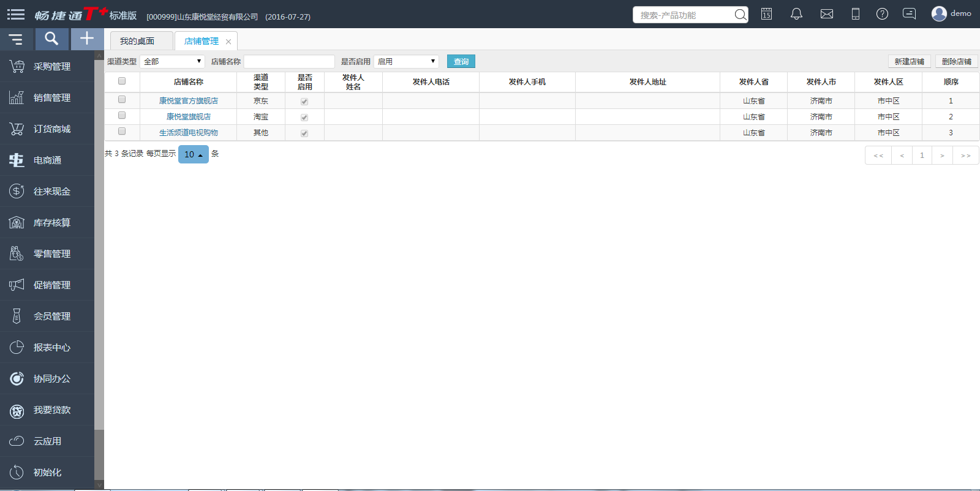980x491 pixels.
Task: Open the 是否启用 dropdown
Action: [406, 62]
